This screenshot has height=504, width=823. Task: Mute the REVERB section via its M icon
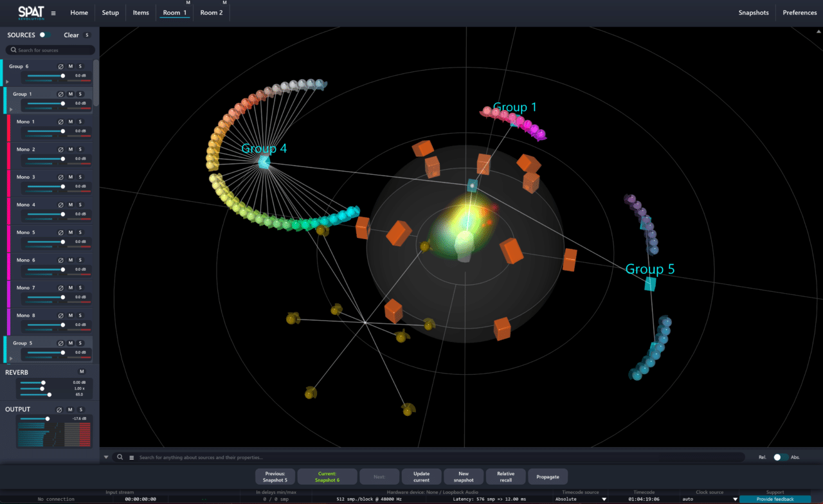[x=82, y=372]
